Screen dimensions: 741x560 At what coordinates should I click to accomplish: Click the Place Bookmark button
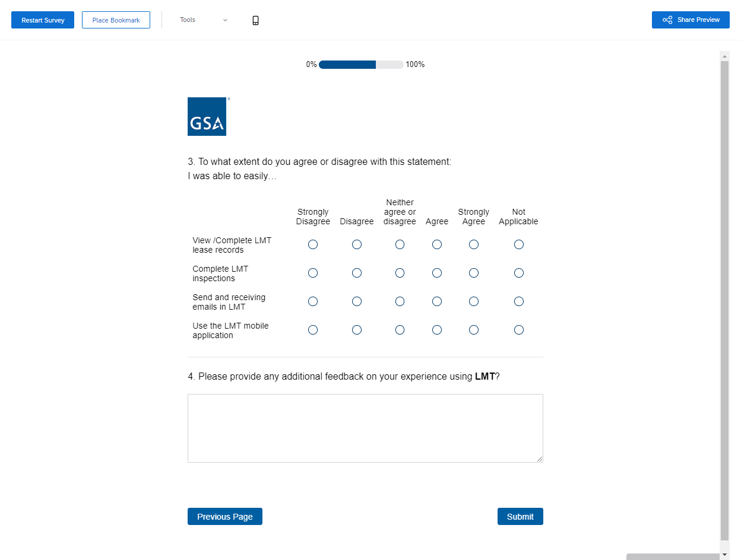tap(116, 20)
